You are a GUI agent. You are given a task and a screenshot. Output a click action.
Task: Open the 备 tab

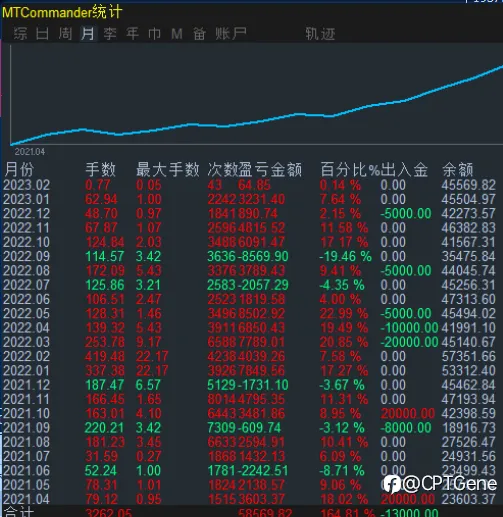(199, 34)
